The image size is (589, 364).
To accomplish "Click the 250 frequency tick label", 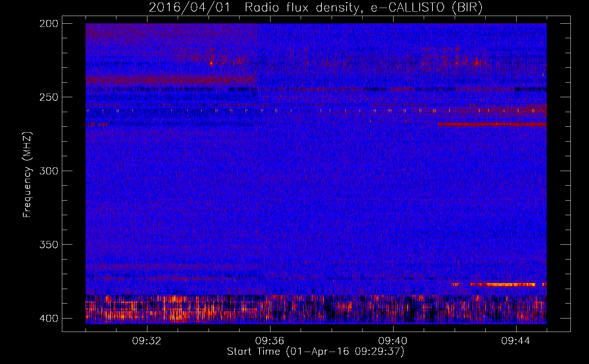I will (x=48, y=97).
